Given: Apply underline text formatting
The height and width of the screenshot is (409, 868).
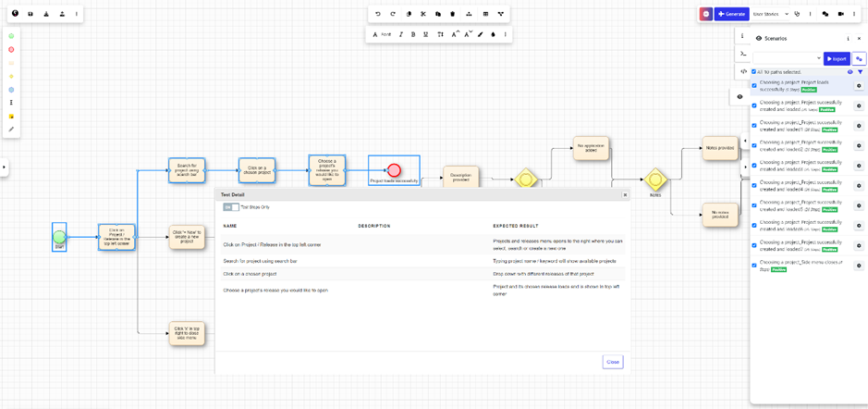Looking at the screenshot, I should pos(426,34).
